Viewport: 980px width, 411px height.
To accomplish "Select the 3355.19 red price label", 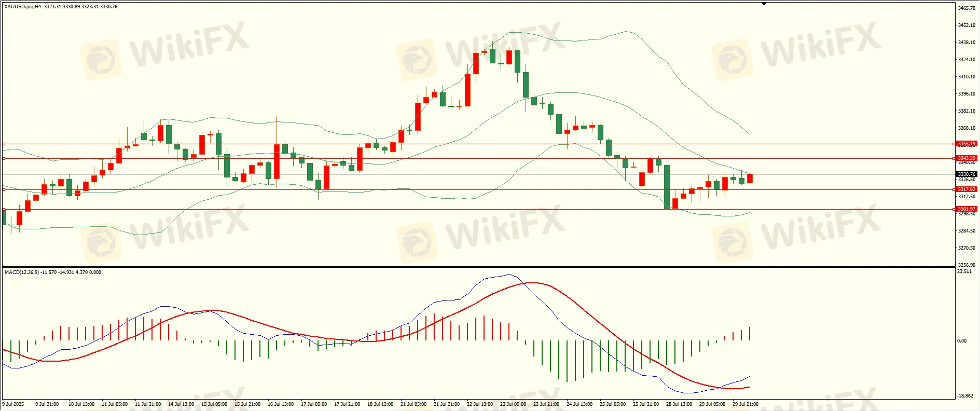I will pos(967,144).
